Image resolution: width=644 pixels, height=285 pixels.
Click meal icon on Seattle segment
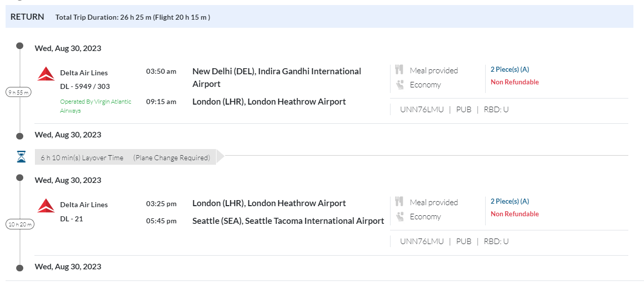click(399, 202)
